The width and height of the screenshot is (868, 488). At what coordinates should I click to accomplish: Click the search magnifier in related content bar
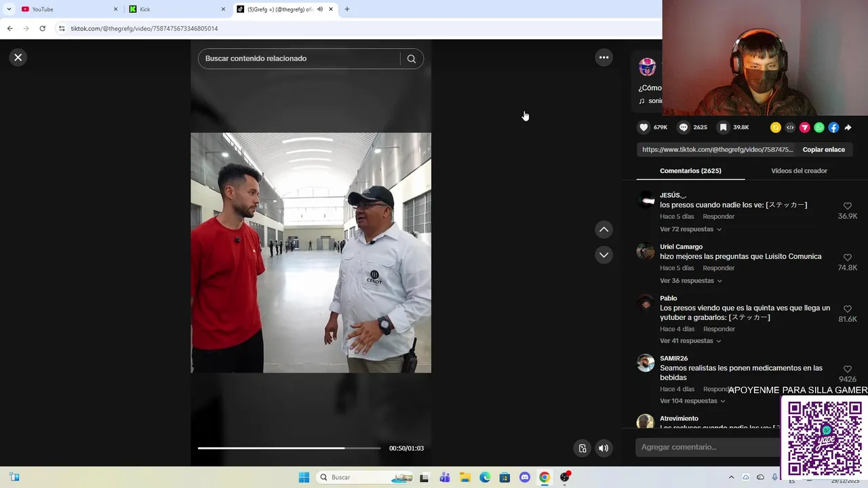[x=411, y=58]
